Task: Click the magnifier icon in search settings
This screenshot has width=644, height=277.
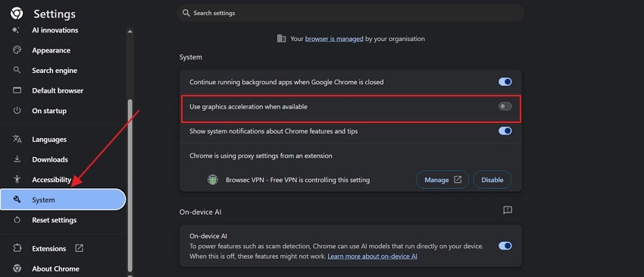Action: coord(186,13)
